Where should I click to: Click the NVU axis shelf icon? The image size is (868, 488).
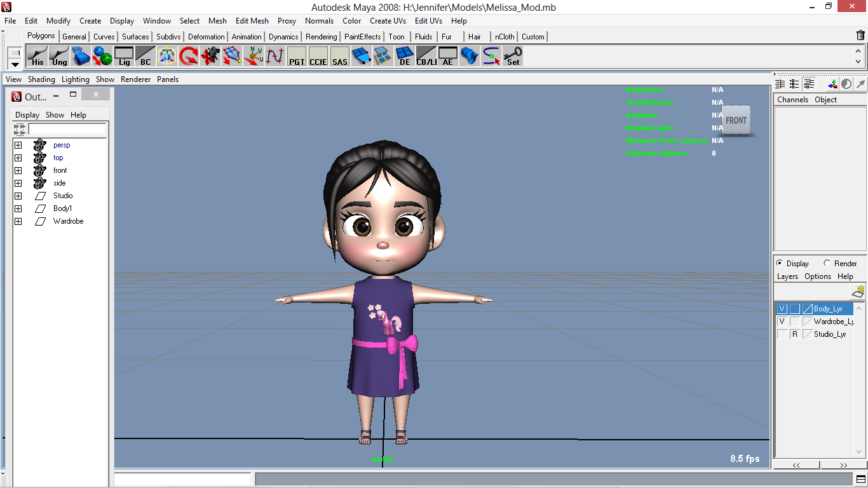tap(254, 56)
